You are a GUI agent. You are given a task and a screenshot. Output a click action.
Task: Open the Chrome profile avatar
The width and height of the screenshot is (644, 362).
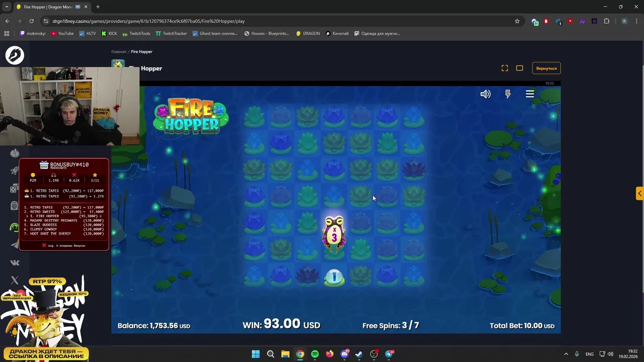click(x=624, y=21)
